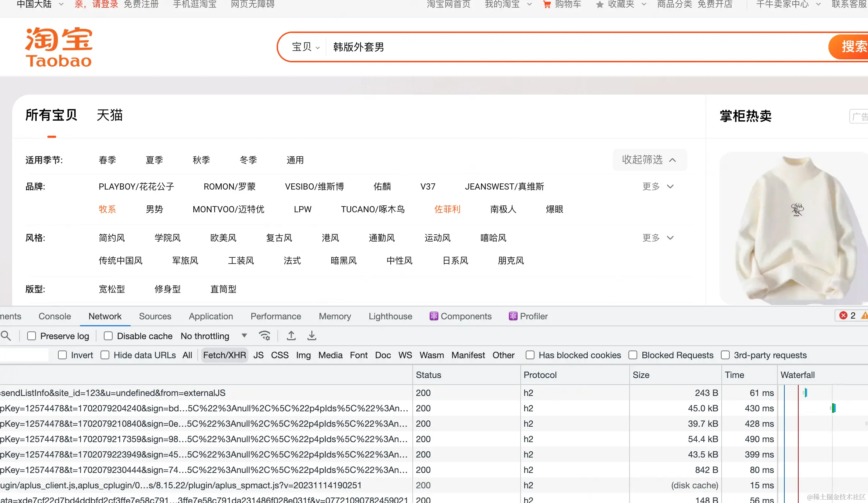Click the import HAR upload icon

[291, 335]
